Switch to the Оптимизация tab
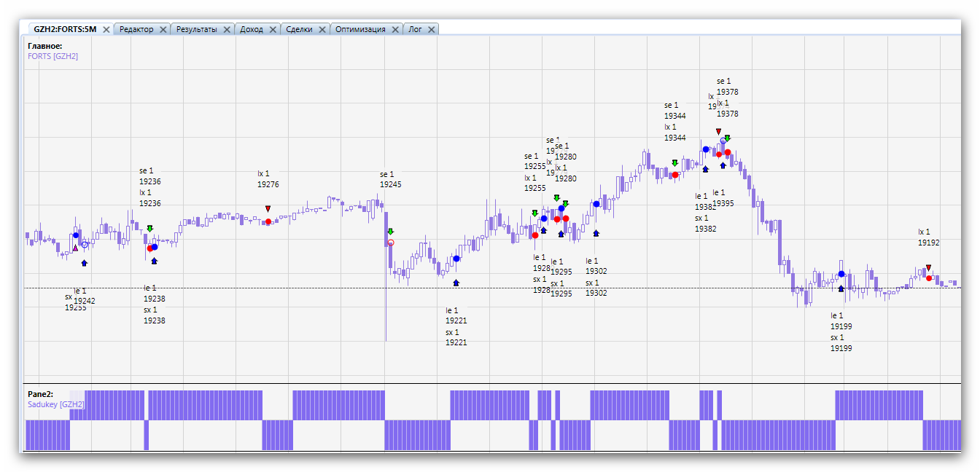The width and height of the screenshot is (980, 472). (x=360, y=29)
